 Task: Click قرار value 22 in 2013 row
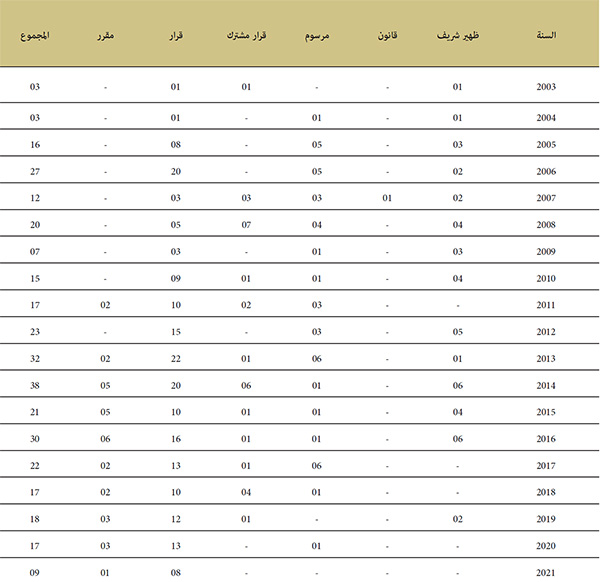point(176,359)
